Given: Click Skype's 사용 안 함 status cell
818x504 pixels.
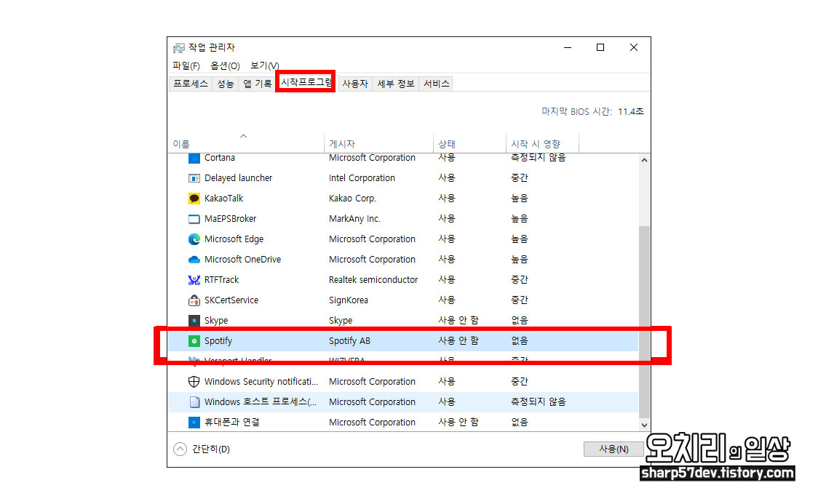Looking at the screenshot, I should (458, 321).
